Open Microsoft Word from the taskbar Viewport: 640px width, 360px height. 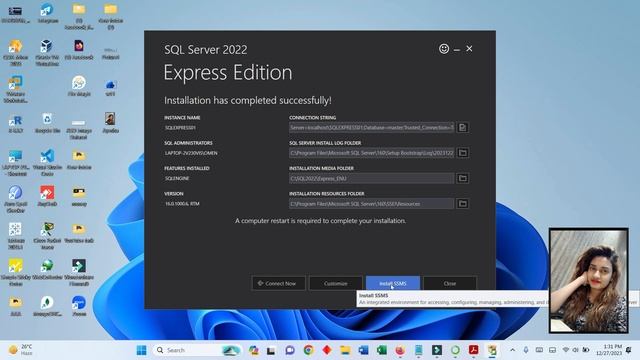coord(363,350)
